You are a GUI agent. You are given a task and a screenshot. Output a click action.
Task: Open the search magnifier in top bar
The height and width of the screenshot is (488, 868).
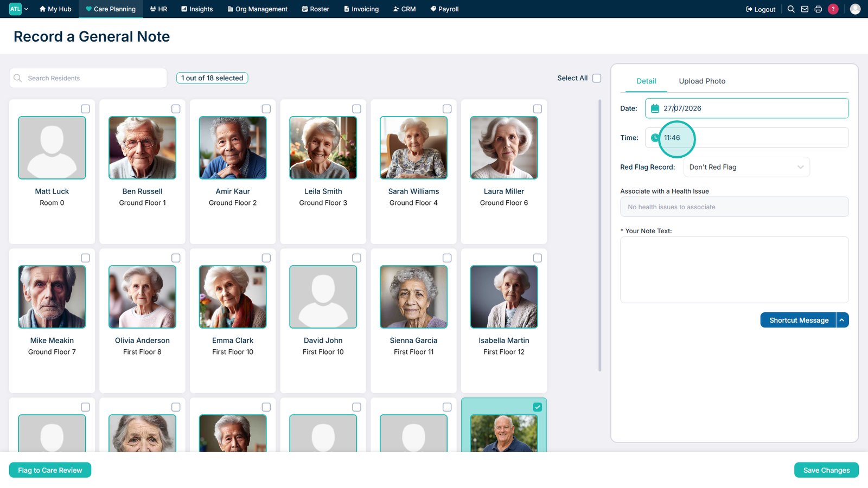(x=791, y=9)
